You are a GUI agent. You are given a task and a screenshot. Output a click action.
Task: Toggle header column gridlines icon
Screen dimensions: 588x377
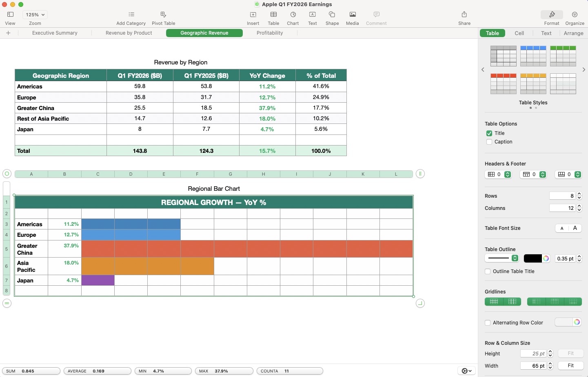(536, 302)
